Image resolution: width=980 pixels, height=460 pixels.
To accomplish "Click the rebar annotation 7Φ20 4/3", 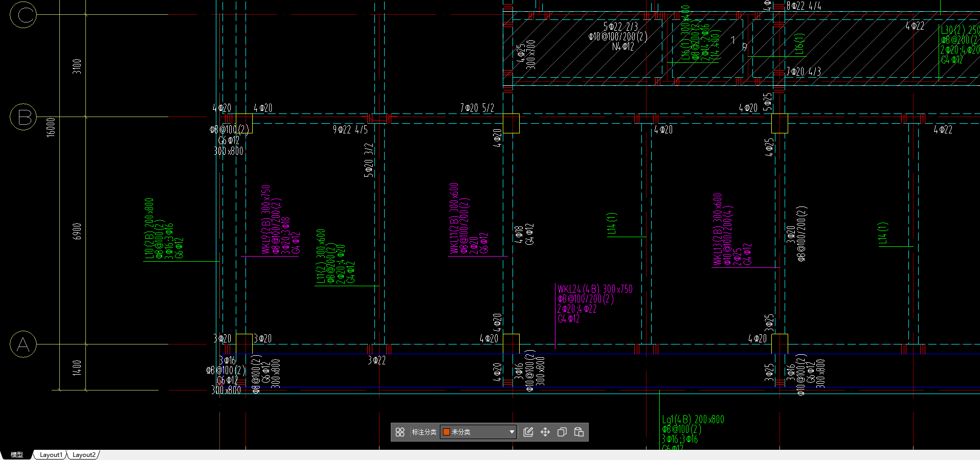I will (804, 72).
